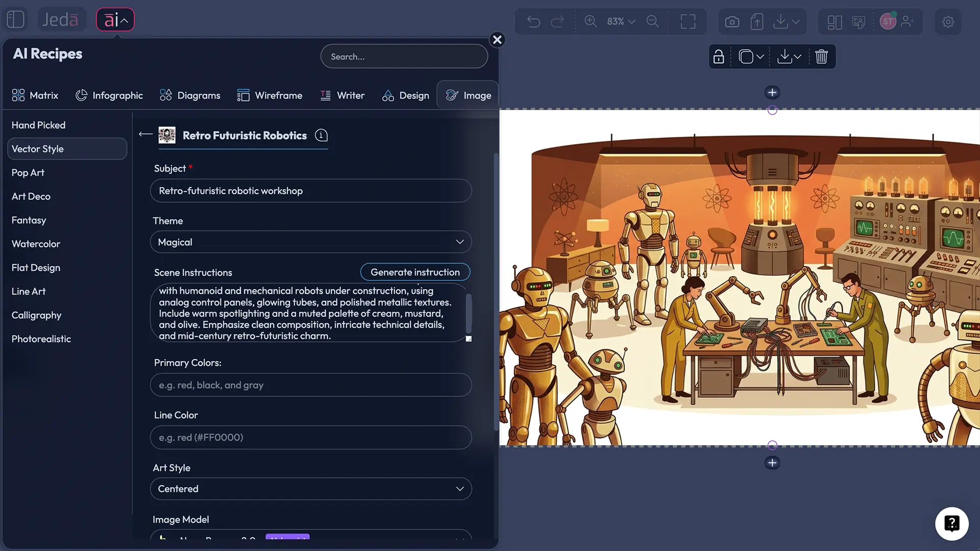Expand the top toolbar download options chevron

tap(796, 22)
